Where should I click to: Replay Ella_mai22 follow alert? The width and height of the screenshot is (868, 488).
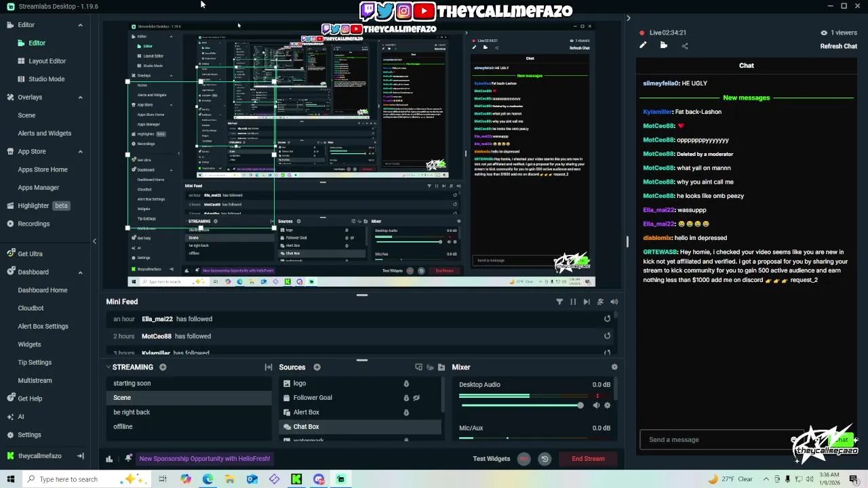pos(607,319)
